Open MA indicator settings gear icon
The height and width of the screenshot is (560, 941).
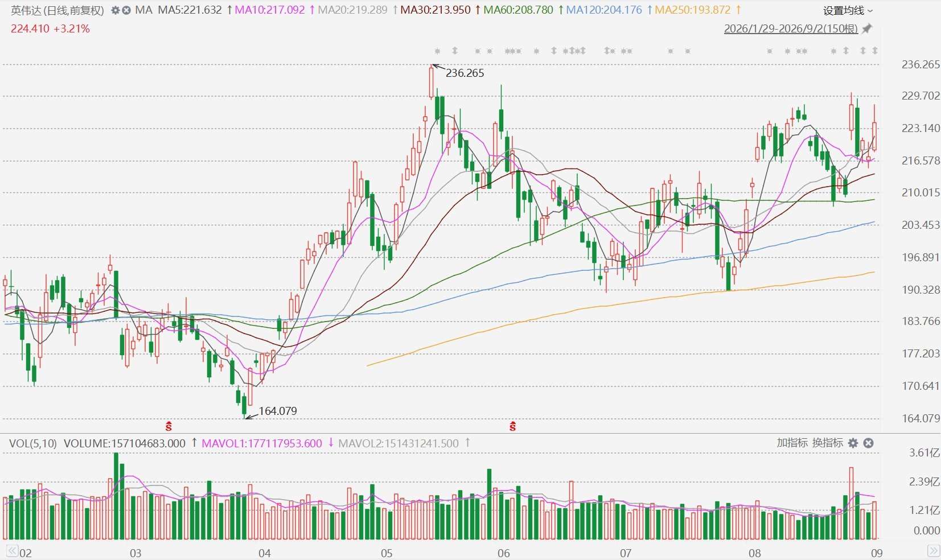pos(116,10)
